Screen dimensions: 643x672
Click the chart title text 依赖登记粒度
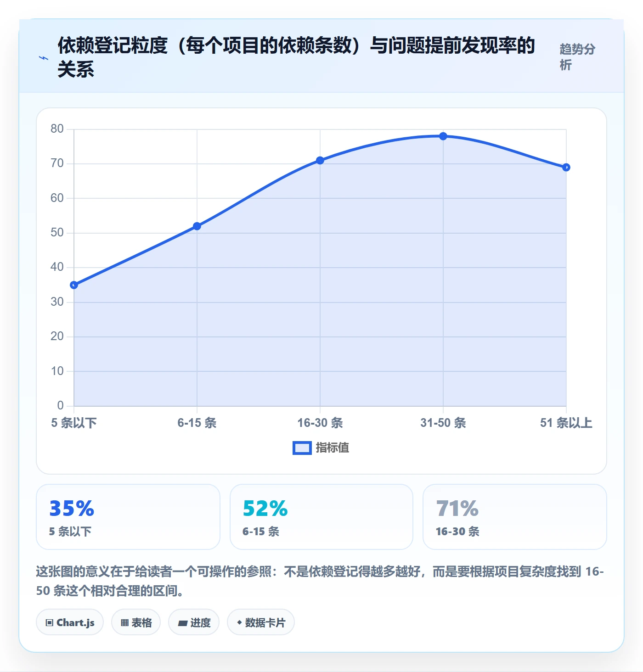click(113, 45)
